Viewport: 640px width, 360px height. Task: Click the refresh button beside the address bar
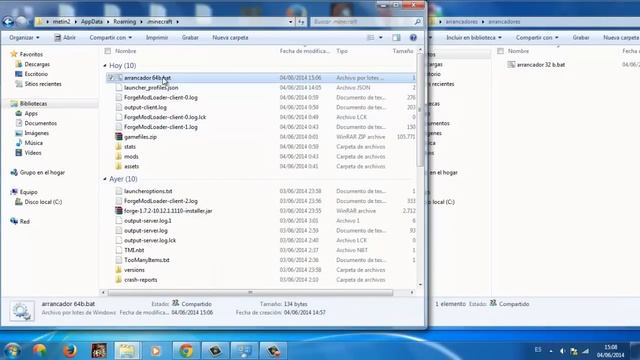(x=301, y=22)
